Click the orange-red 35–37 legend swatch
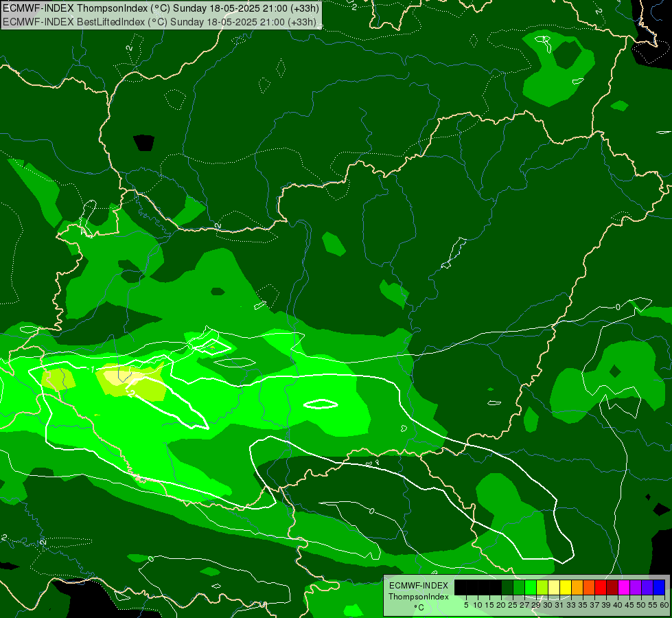The height and width of the screenshot is (618, 672). pos(589,587)
